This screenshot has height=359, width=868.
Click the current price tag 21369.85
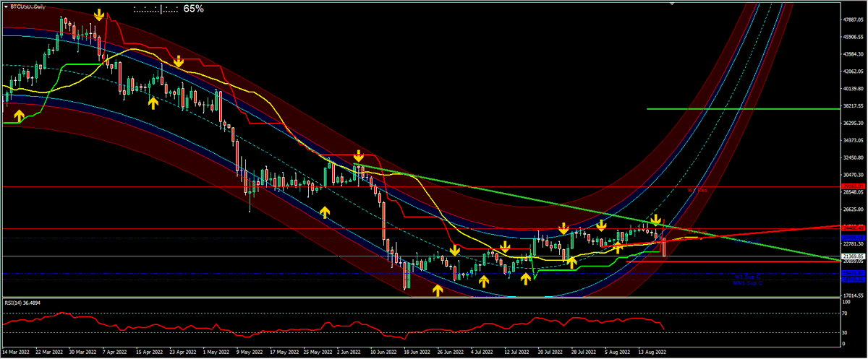pos(854,256)
